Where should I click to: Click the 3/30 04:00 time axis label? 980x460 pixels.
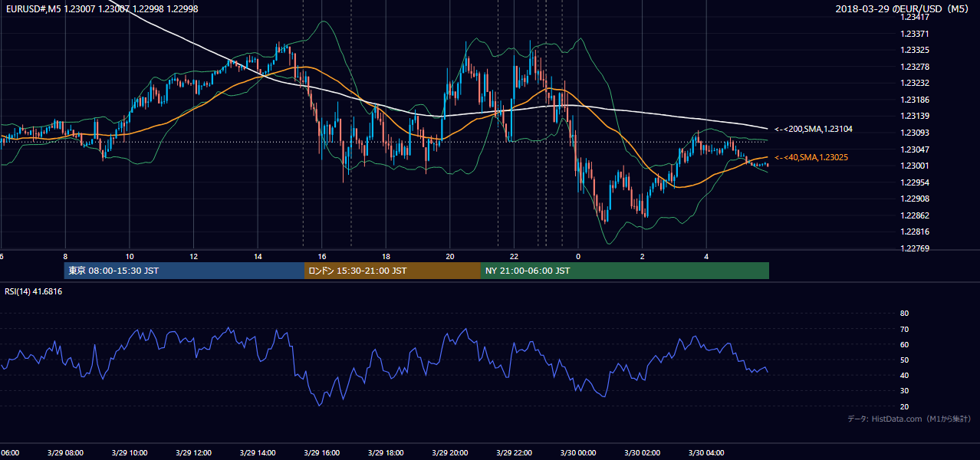coord(706,453)
